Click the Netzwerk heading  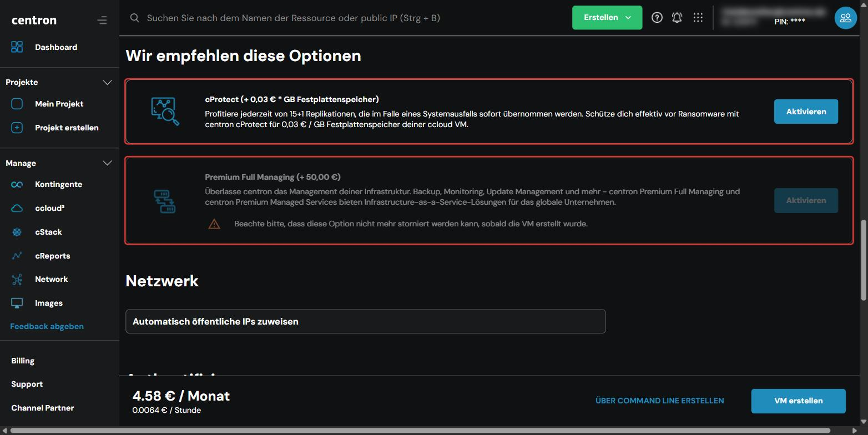click(x=162, y=281)
